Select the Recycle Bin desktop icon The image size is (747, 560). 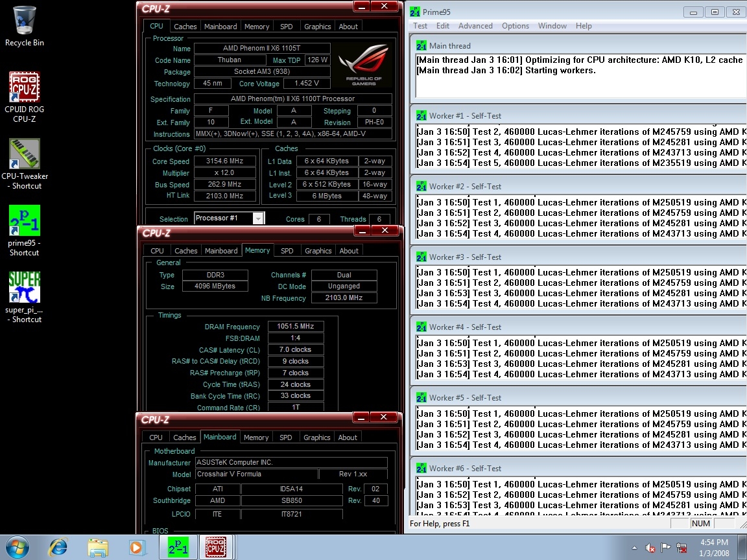point(24,27)
